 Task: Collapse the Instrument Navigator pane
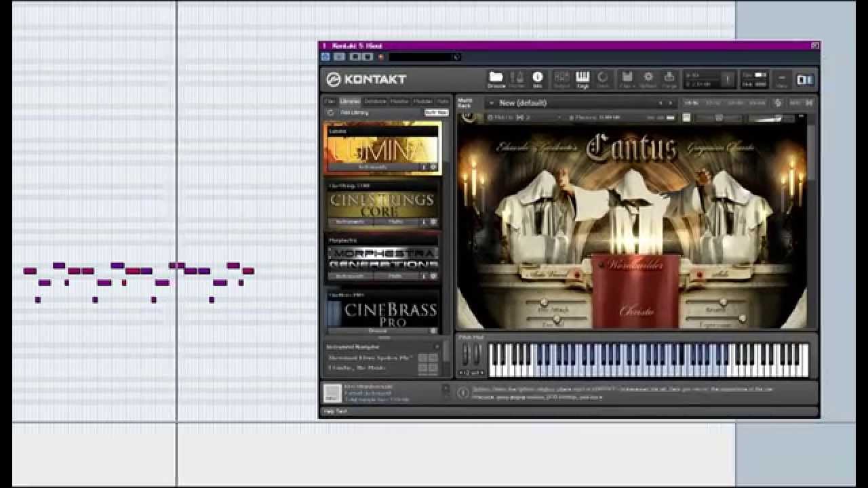[437, 346]
